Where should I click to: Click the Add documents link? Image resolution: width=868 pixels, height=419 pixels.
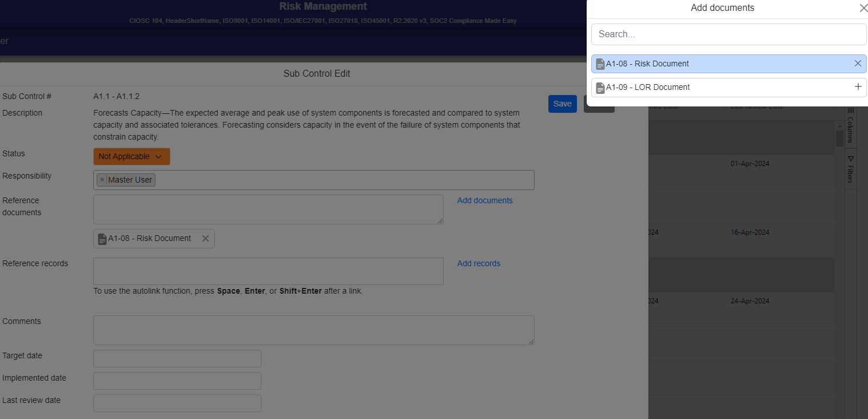point(485,200)
